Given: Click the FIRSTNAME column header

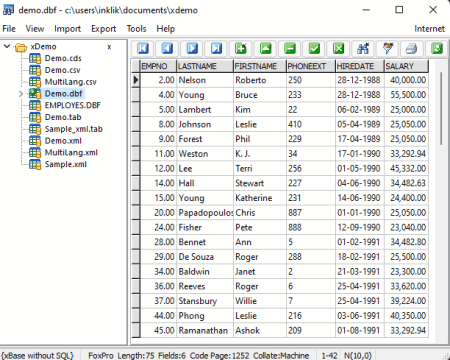Looking at the screenshot, I should coord(260,66).
